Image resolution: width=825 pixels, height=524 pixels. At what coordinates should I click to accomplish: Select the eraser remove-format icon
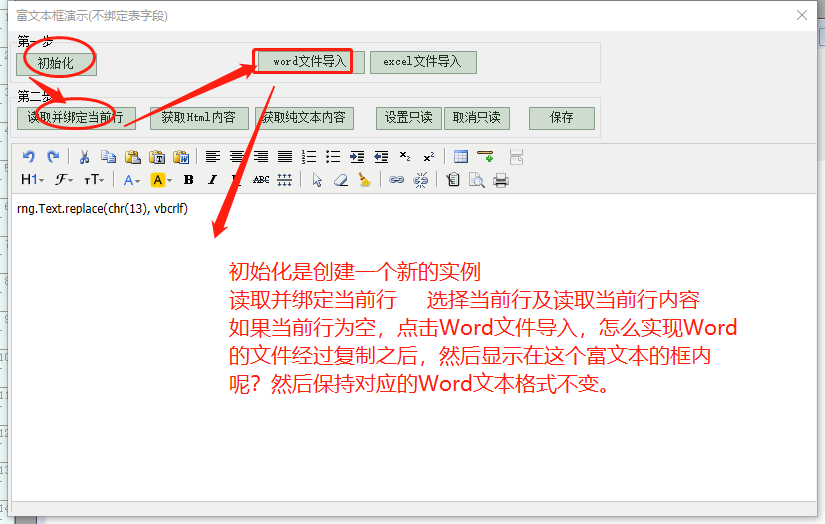coord(341,180)
